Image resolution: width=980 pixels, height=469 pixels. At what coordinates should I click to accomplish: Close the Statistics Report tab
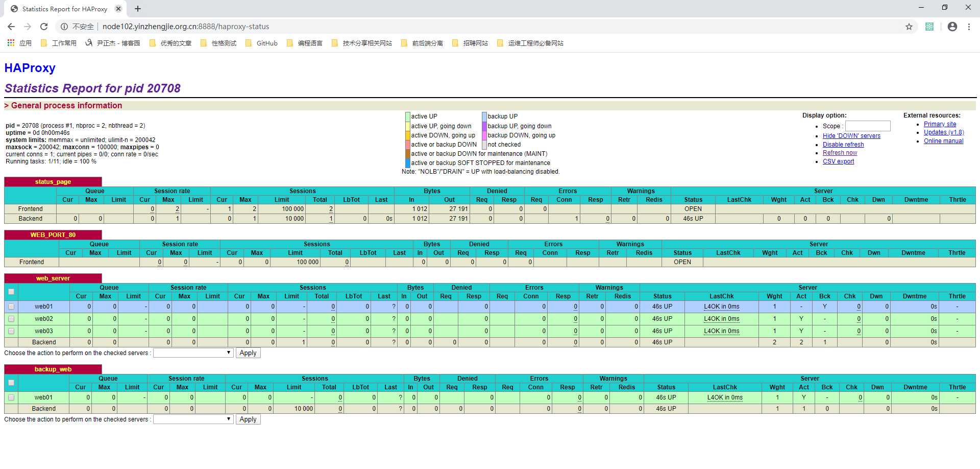point(118,9)
